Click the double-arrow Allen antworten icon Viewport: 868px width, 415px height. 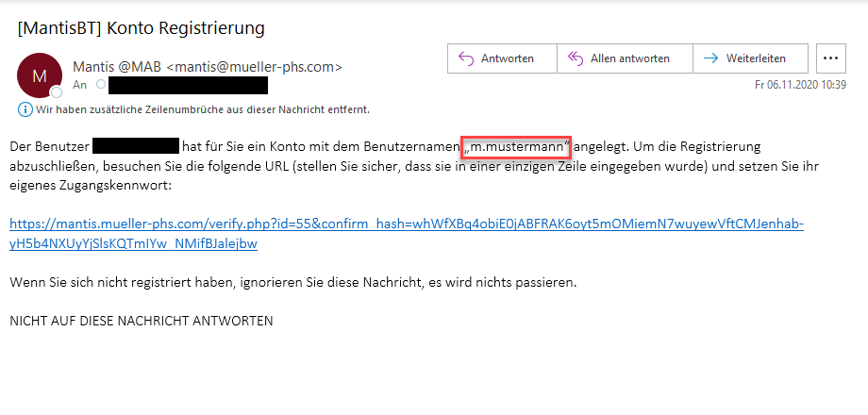click(575, 58)
